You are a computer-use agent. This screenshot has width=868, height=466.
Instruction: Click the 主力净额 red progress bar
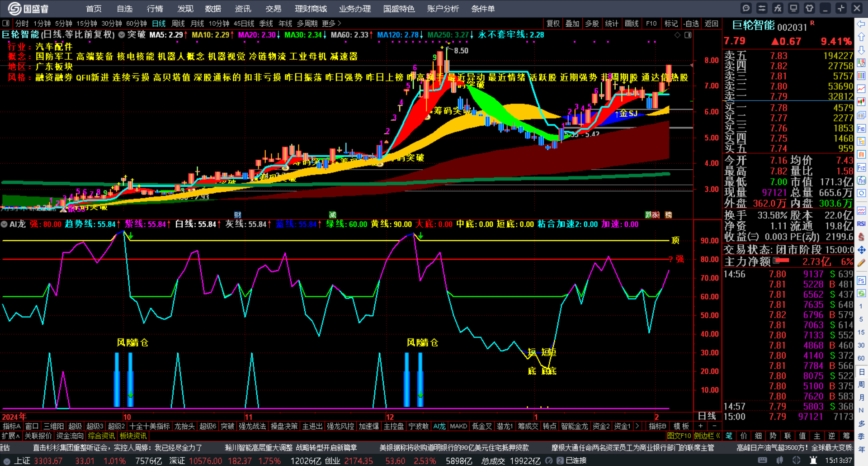click(x=781, y=261)
